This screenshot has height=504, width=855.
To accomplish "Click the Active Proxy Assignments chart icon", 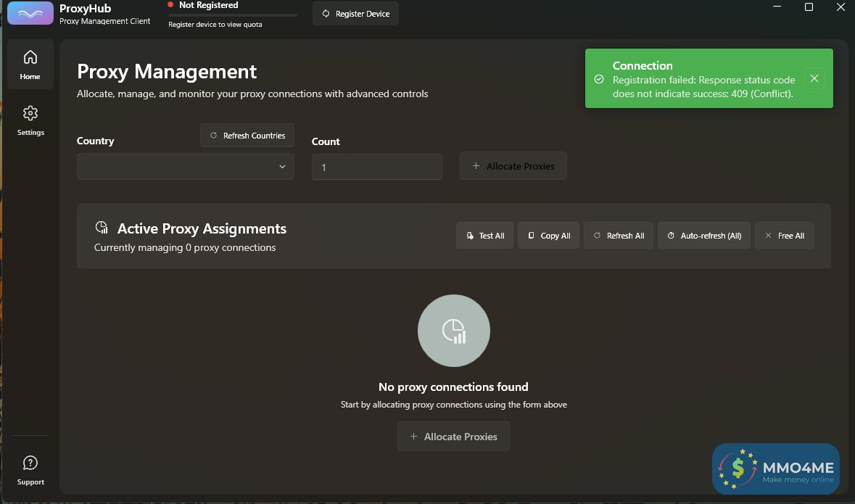I will (x=102, y=228).
